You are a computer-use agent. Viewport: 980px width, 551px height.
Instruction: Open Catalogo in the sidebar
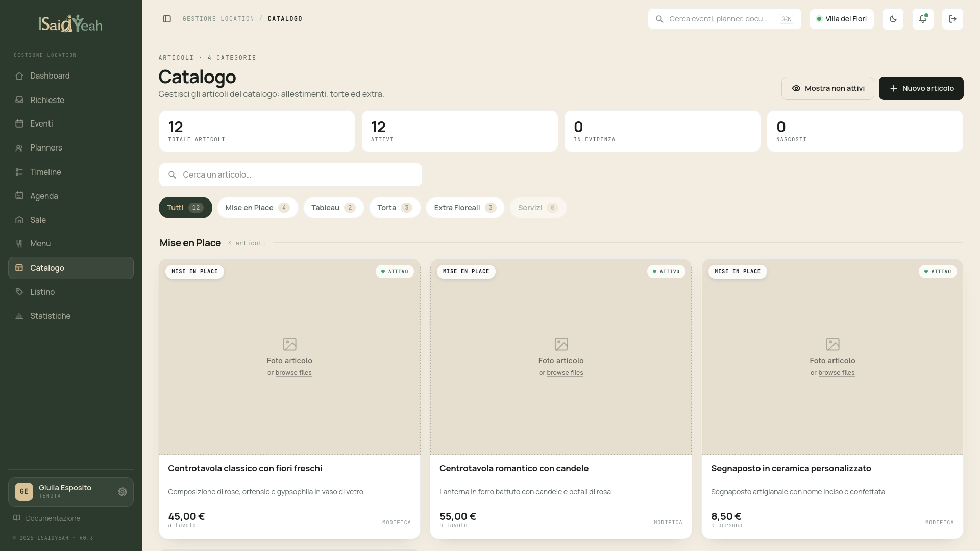point(71,268)
